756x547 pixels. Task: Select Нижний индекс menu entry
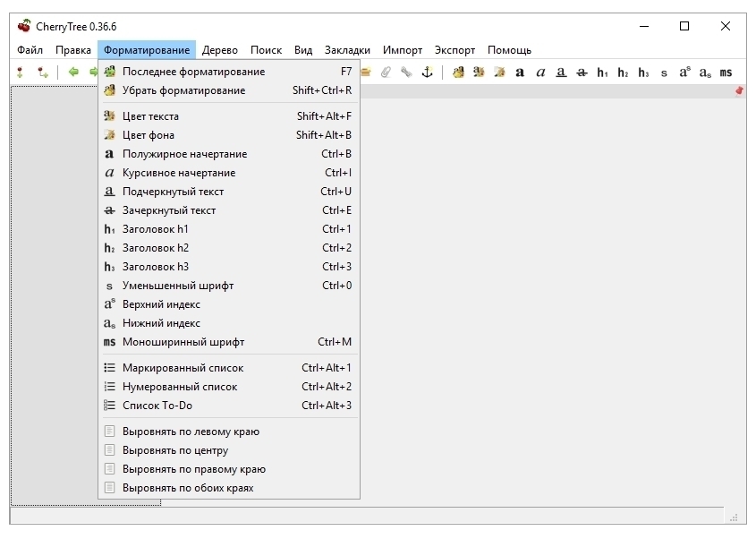click(x=228, y=323)
